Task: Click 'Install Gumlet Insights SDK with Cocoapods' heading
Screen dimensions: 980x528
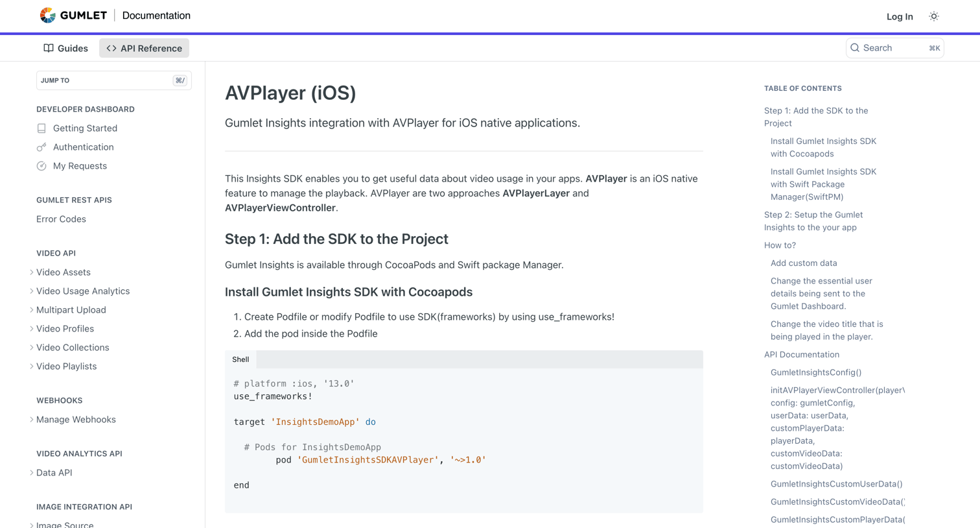Action: coord(349,292)
